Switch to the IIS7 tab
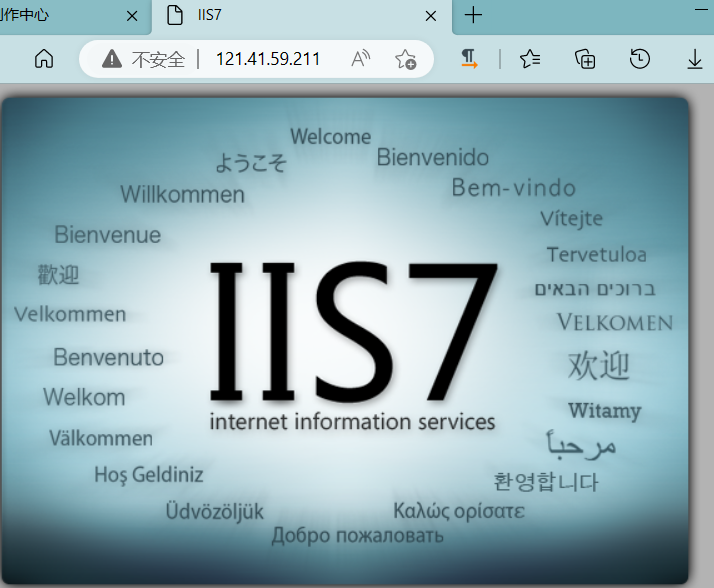This screenshot has height=588, width=714. coord(302,16)
